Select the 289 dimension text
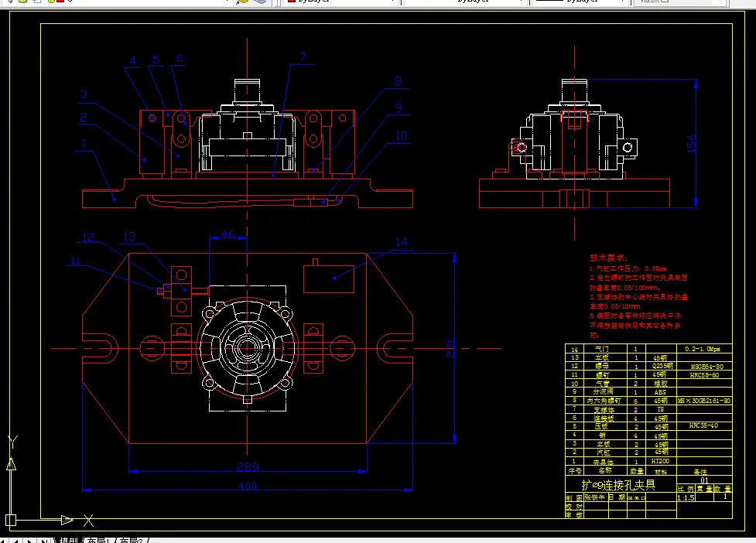The image size is (756, 543). (248, 466)
